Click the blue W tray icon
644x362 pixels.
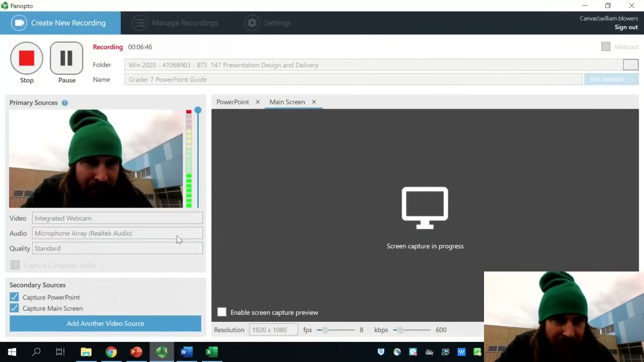[x=461, y=352]
